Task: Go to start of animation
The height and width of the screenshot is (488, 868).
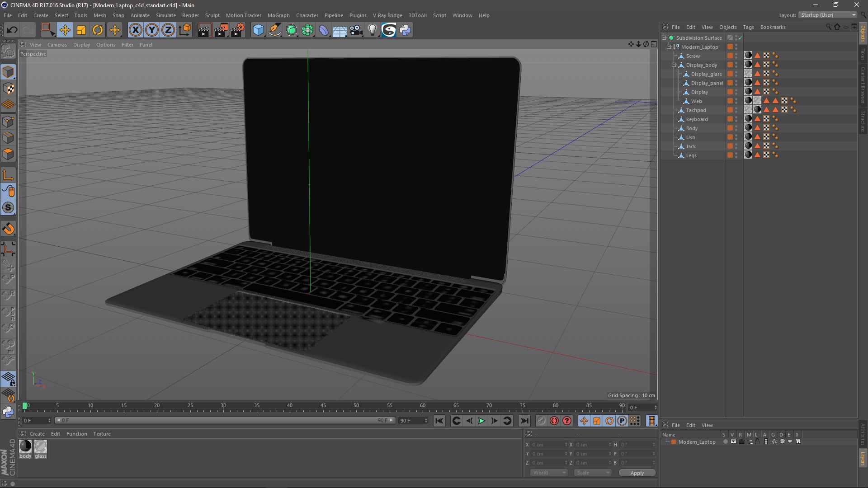Action: point(439,421)
